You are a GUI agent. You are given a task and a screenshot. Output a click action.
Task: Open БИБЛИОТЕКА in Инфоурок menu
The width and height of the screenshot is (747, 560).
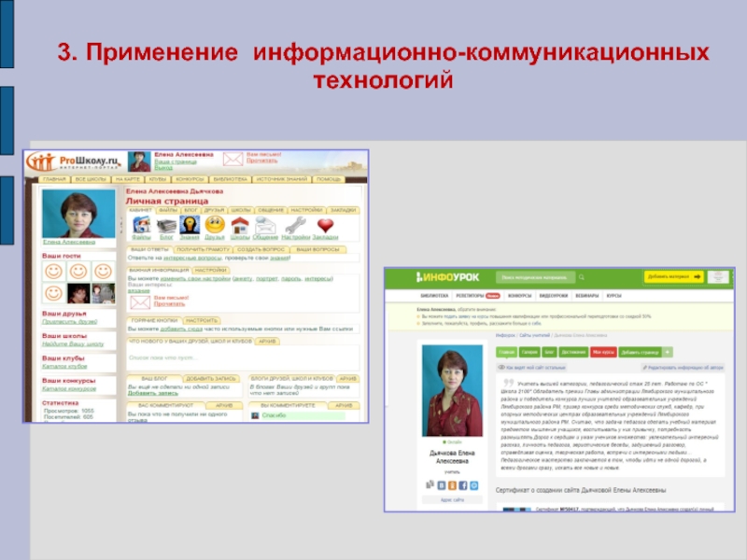[434, 296]
